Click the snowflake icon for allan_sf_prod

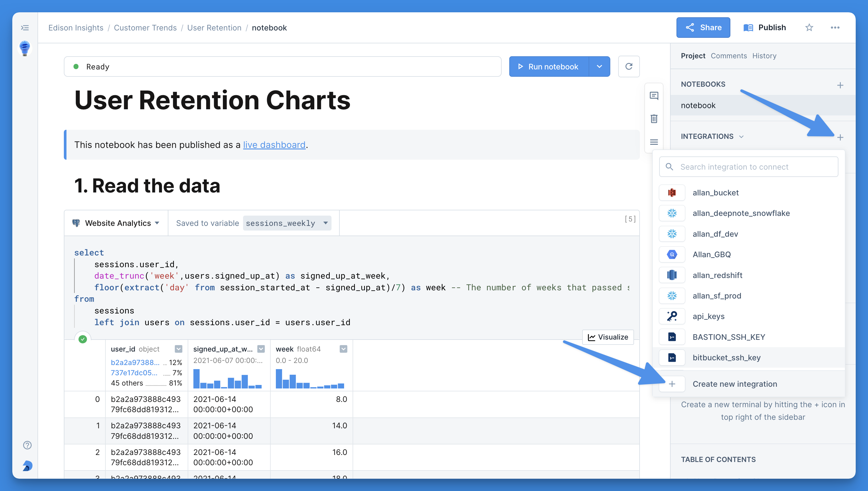coord(672,296)
